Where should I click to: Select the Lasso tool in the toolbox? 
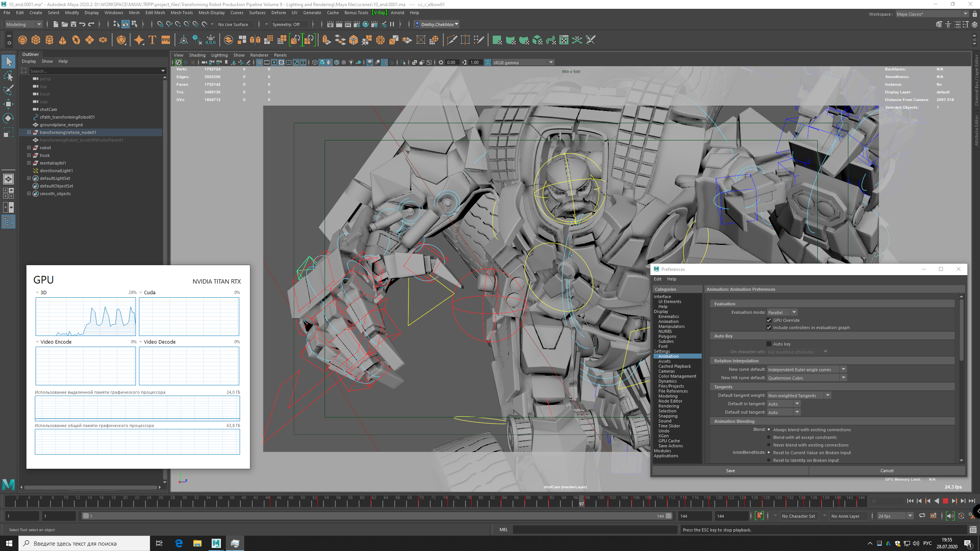click(8, 76)
